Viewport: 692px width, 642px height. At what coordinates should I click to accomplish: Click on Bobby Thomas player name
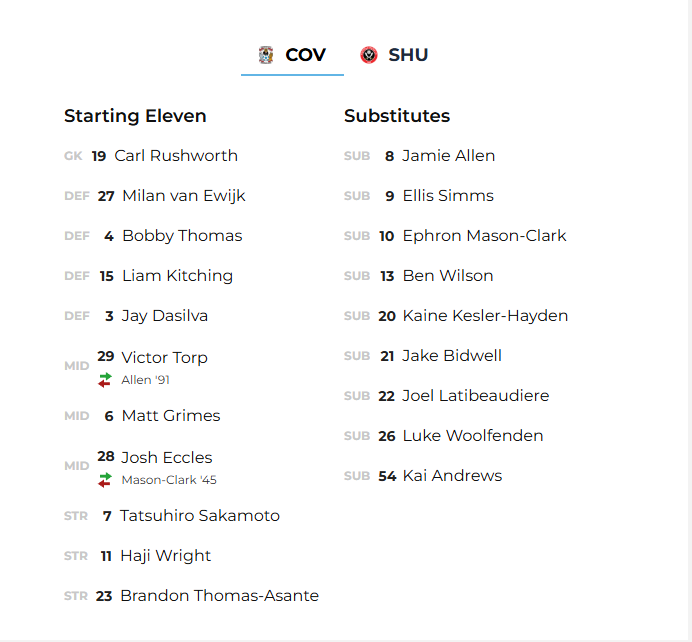181,236
